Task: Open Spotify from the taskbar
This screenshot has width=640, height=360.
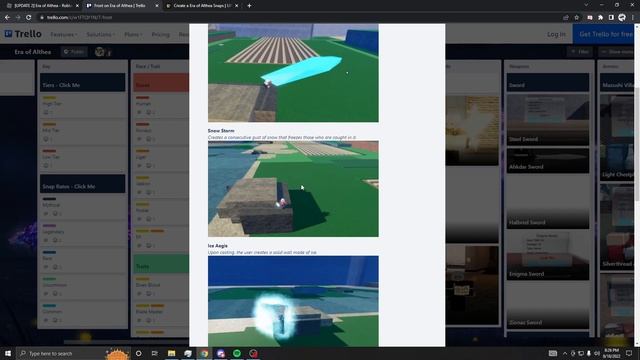Action: (x=237, y=353)
